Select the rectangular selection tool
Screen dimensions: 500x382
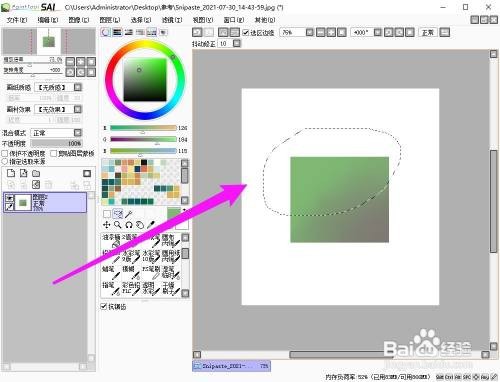(x=107, y=214)
